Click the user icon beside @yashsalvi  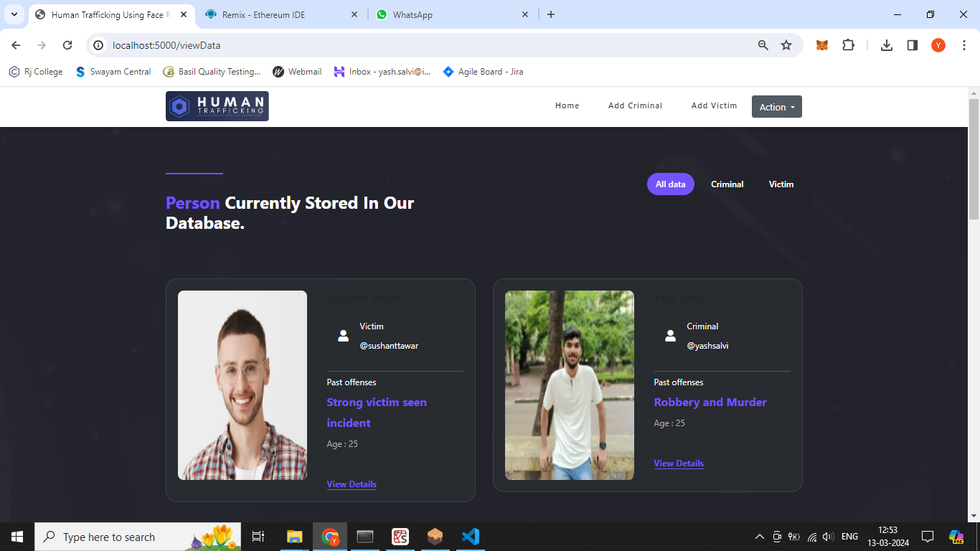670,336
